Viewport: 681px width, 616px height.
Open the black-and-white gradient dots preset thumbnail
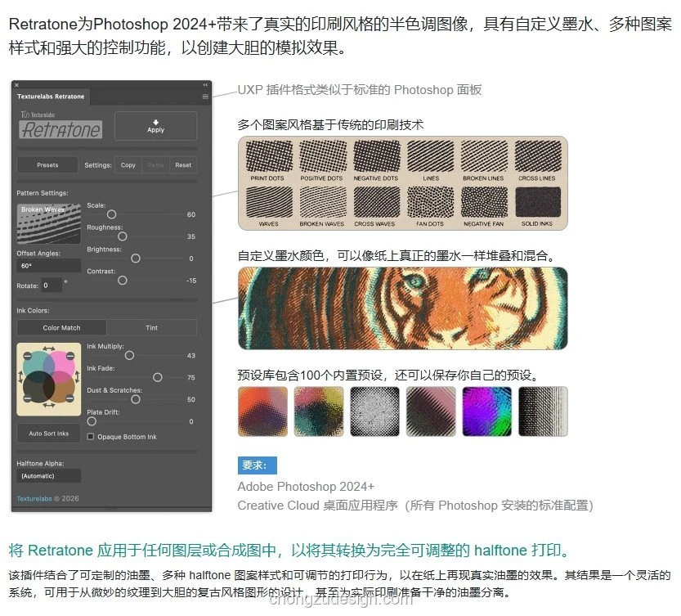[x=543, y=411]
